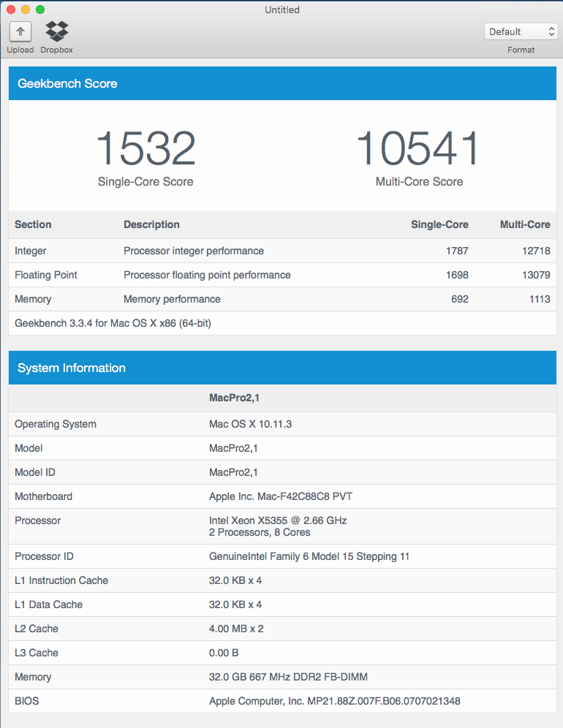Click the Integer multi-core value 12718
563x728 pixels.
tap(536, 251)
